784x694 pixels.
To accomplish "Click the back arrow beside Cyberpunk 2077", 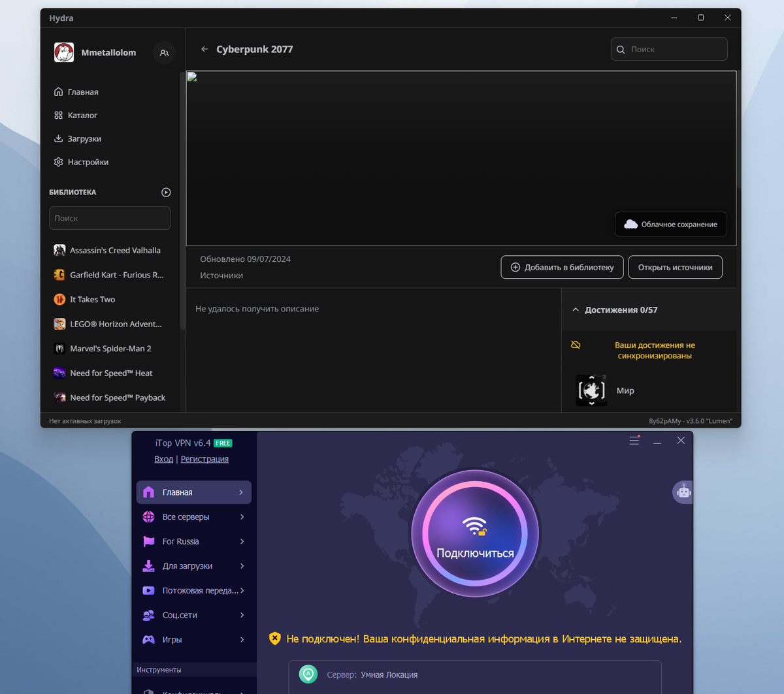I will pos(204,49).
